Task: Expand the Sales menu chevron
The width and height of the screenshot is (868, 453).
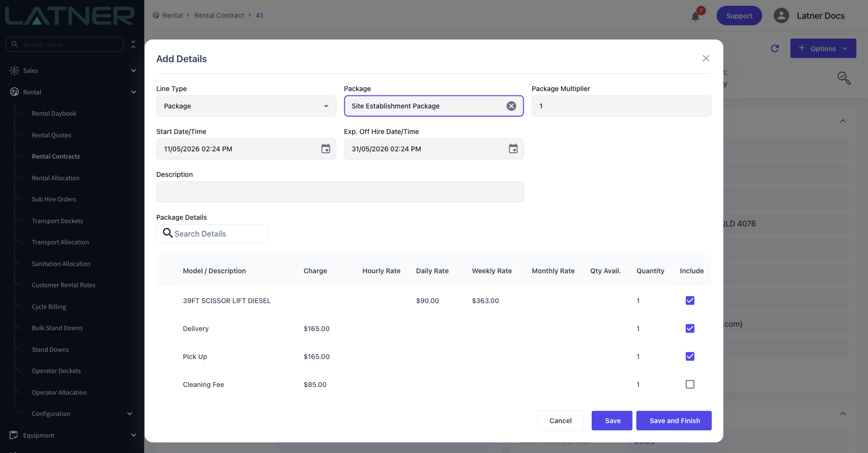Action: (x=134, y=70)
